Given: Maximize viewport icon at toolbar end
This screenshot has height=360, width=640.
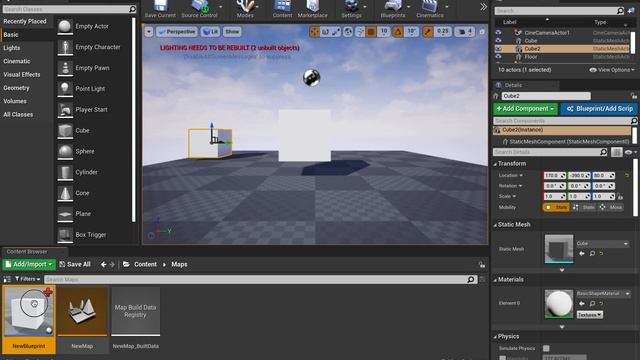Looking at the screenshot, I should 482,31.
